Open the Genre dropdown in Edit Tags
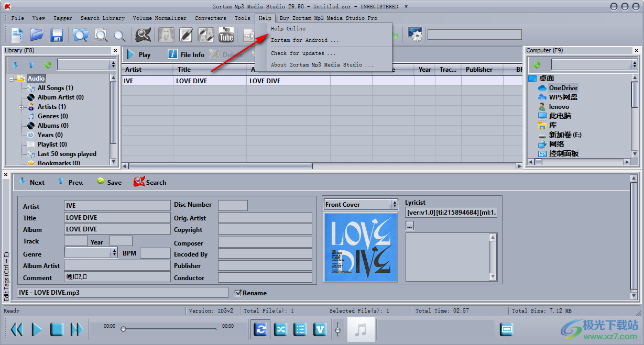Viewport: 644px width, 345px height. coord(113,253)
